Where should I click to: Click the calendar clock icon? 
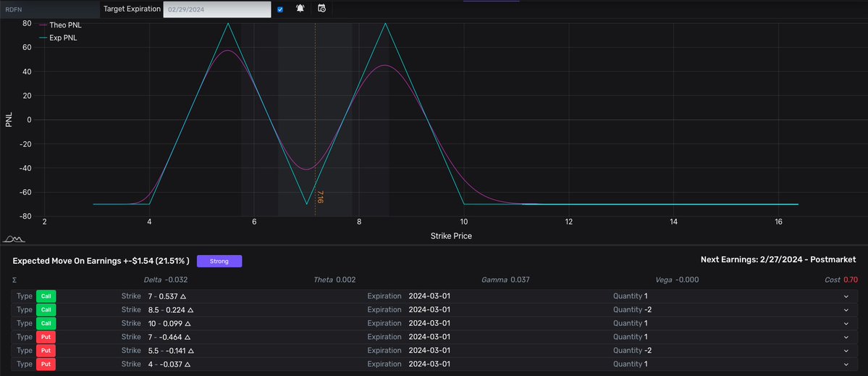pyautogui.click(x=321, y=8)
